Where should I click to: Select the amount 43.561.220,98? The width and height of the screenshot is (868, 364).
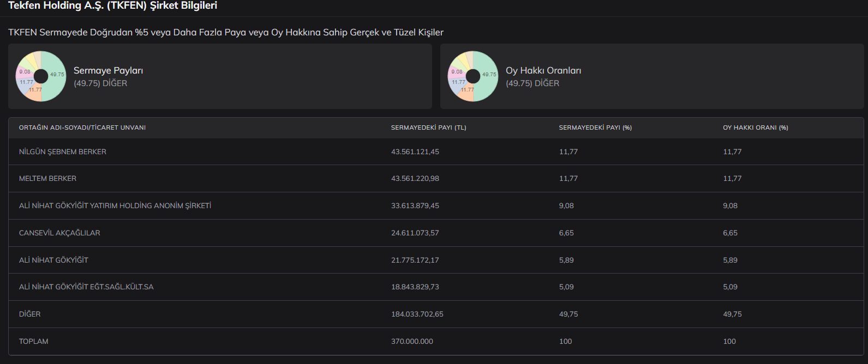[x=415, y=179]
